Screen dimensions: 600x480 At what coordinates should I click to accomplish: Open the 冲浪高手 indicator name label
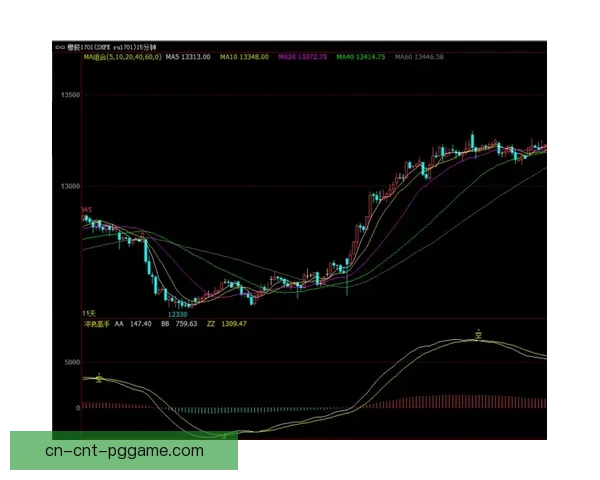pyautogui.click(x=94, y=324)
